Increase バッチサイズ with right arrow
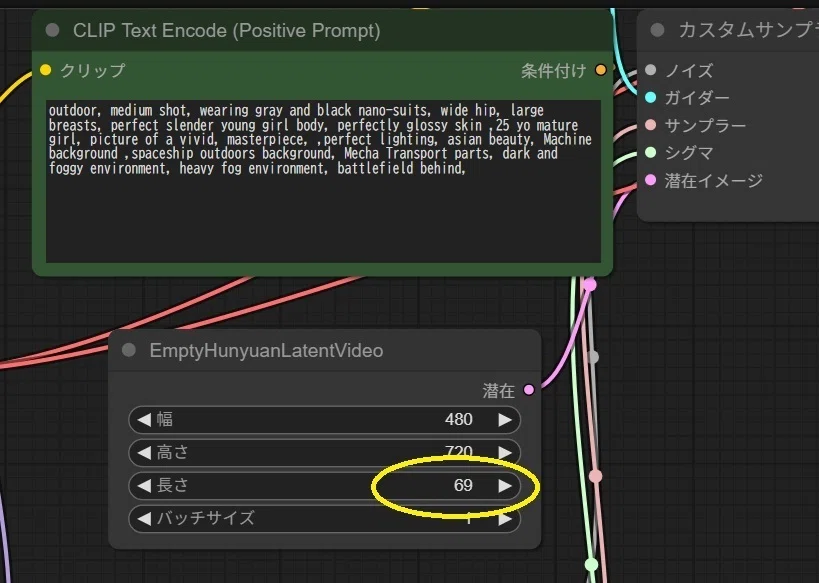 505,518
